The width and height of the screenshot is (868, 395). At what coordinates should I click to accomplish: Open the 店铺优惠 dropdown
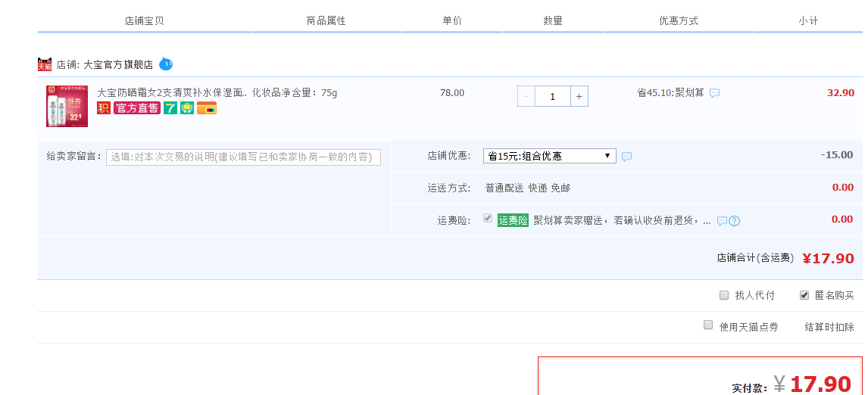click(550, 156)
